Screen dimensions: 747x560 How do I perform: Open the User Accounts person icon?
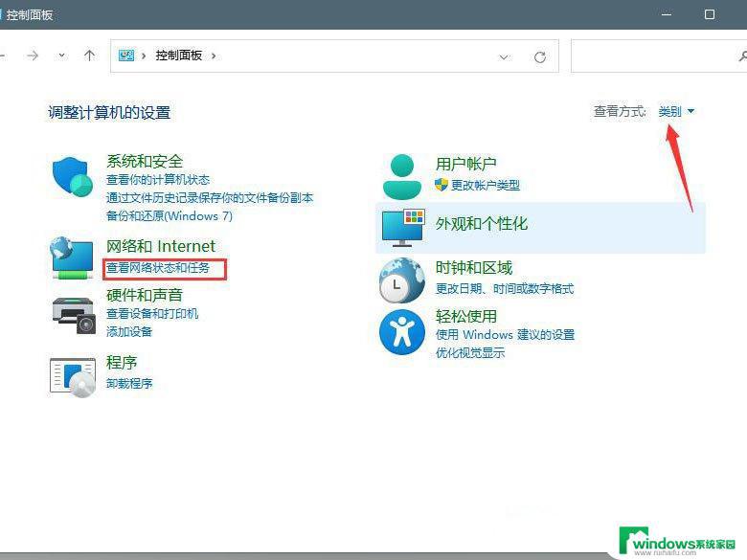coord(402,177)
